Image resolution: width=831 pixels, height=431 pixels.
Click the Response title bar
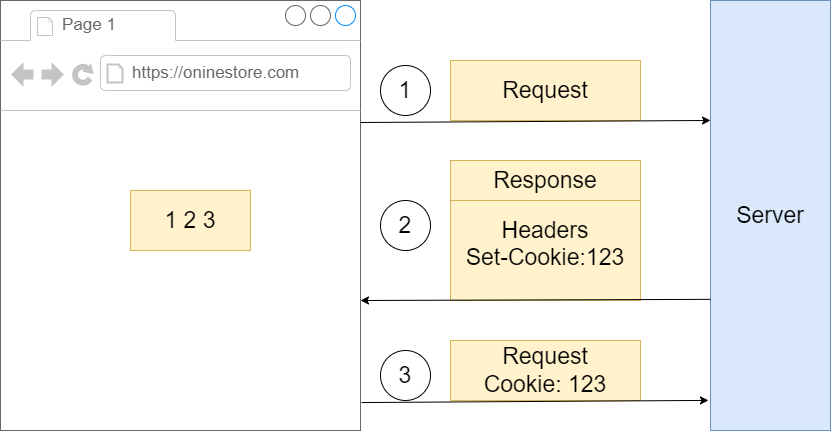[545, 180]
